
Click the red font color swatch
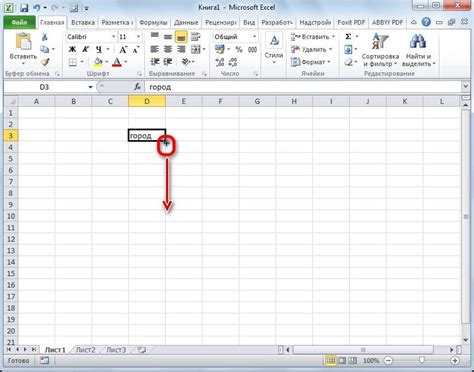point(117,62)
